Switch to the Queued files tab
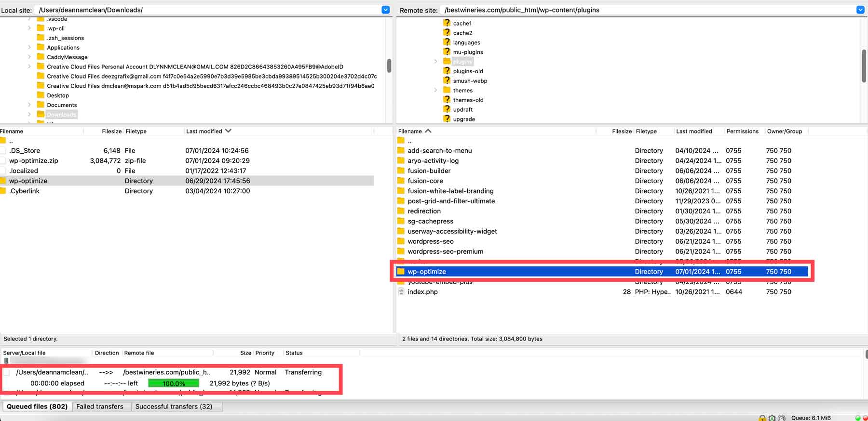Viewport: 868px width, 421px height. [37, 407]
